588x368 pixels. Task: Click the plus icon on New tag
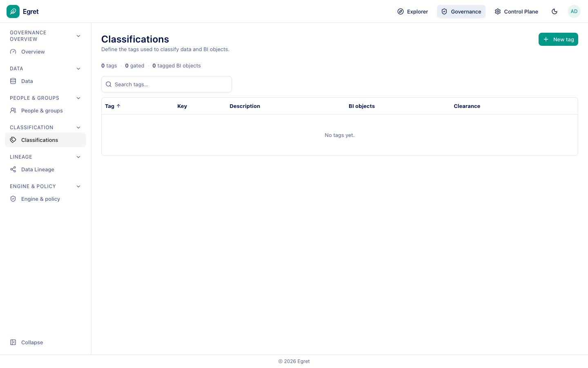546,40
